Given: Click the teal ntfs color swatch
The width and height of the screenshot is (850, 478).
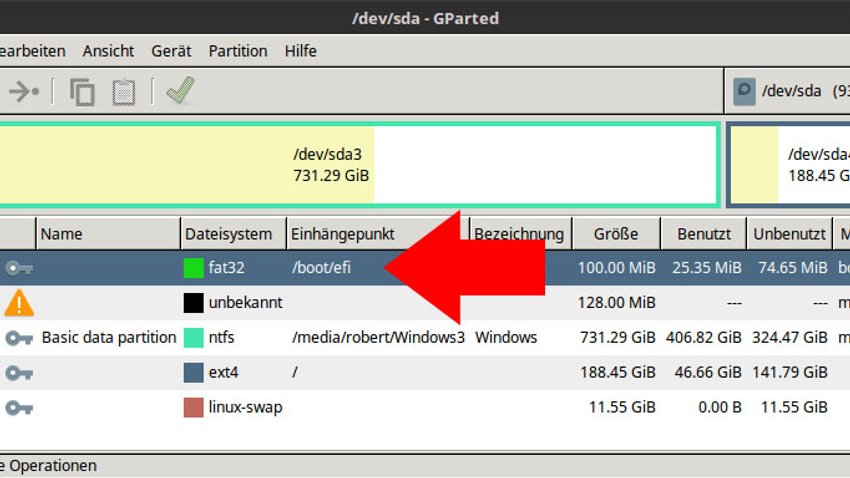Looking at the screenshot, I should click(x=194, y=338).
